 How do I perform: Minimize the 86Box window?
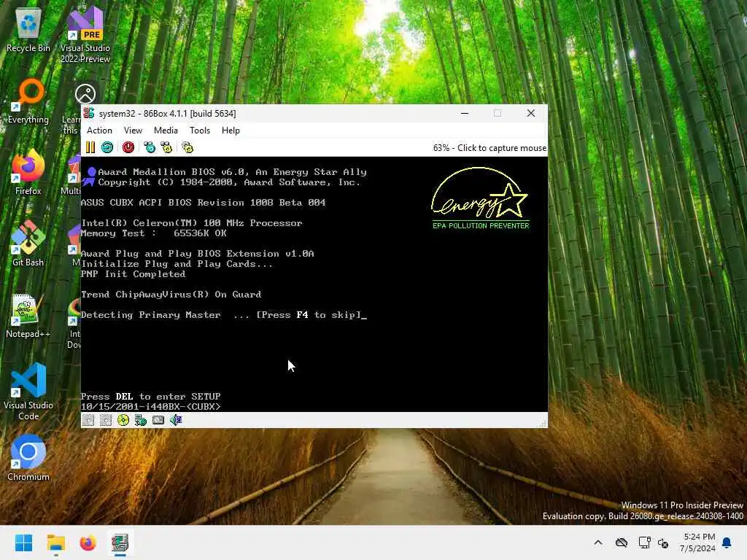[x=465, y=113]
